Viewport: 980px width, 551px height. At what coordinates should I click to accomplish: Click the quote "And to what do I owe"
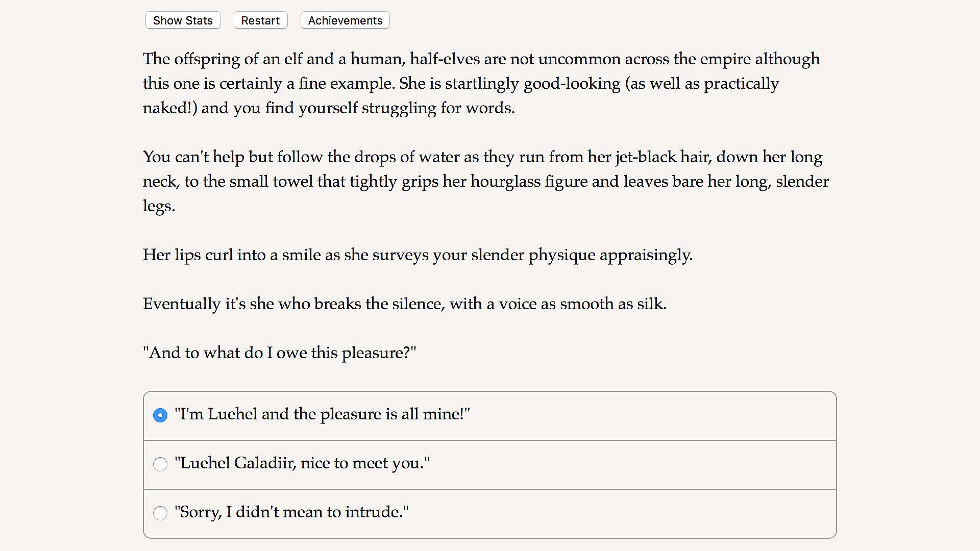tap(279, 353)
